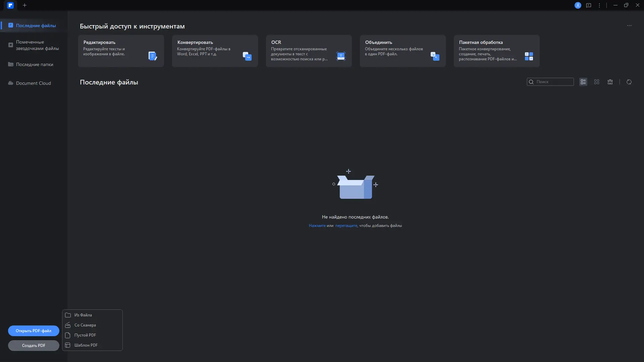
Task: Click the Открыть PDF-файл button
Action: [34, 331]
